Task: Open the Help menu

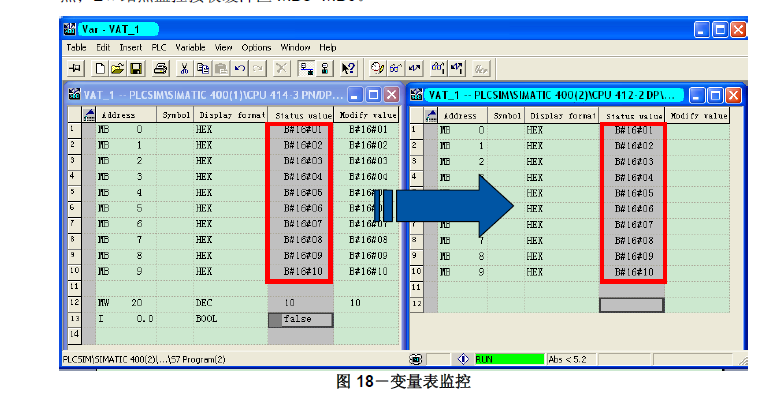Action: (328, 47)
